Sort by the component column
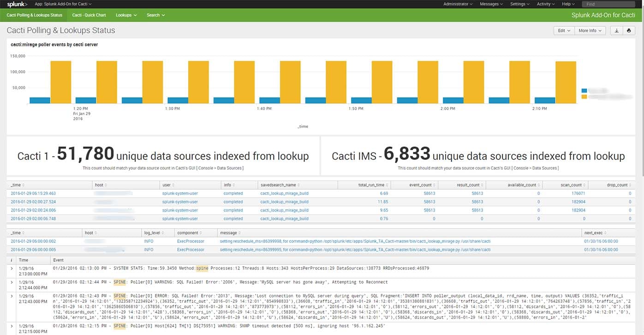The width and height of the screenshot is (644, 335). pos(190,233)
